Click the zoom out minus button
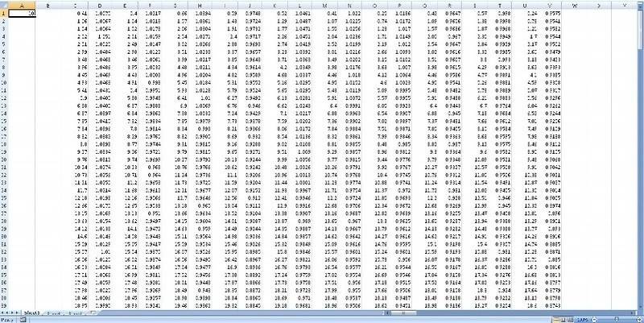This screenshot has height=323, width=644. [594, 319]
